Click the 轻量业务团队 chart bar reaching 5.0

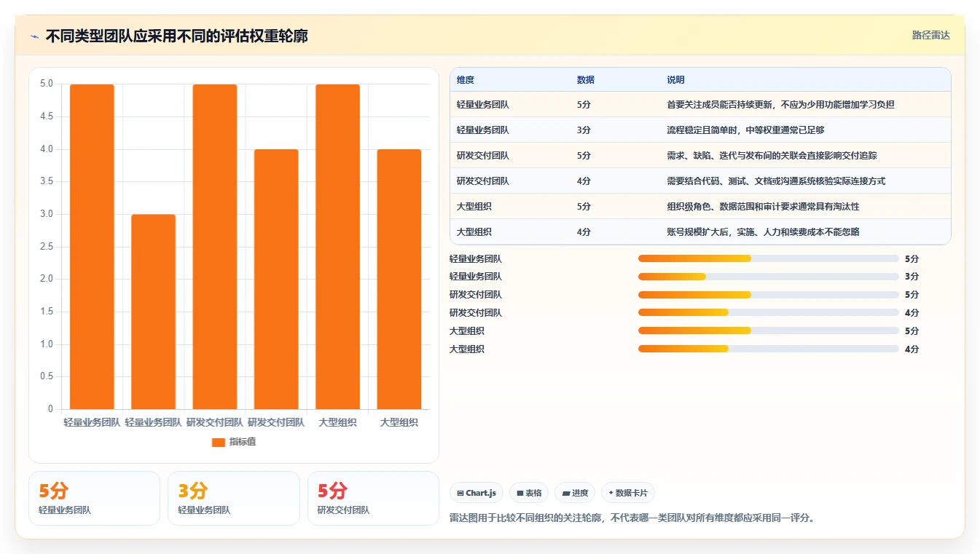pyautogui.click(x=92, y=247)
